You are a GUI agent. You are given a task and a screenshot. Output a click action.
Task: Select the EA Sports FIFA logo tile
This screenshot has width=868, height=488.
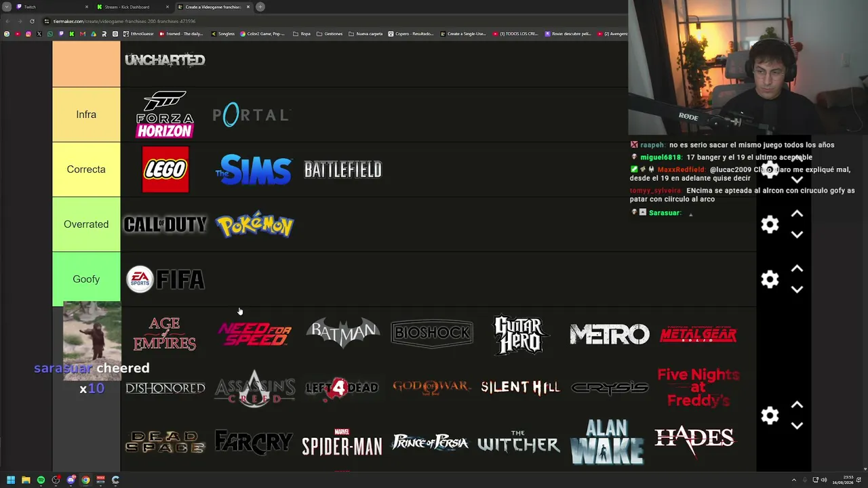point(165,279)
